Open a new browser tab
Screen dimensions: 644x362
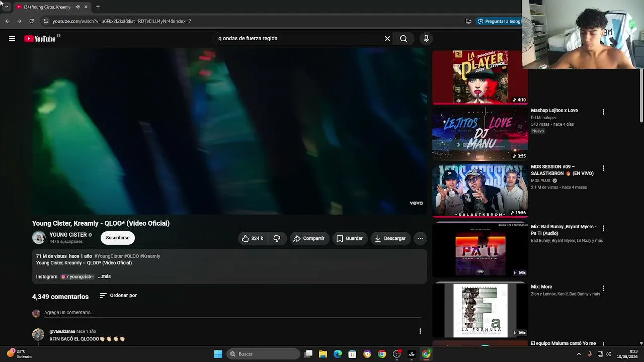click(98, 7)
